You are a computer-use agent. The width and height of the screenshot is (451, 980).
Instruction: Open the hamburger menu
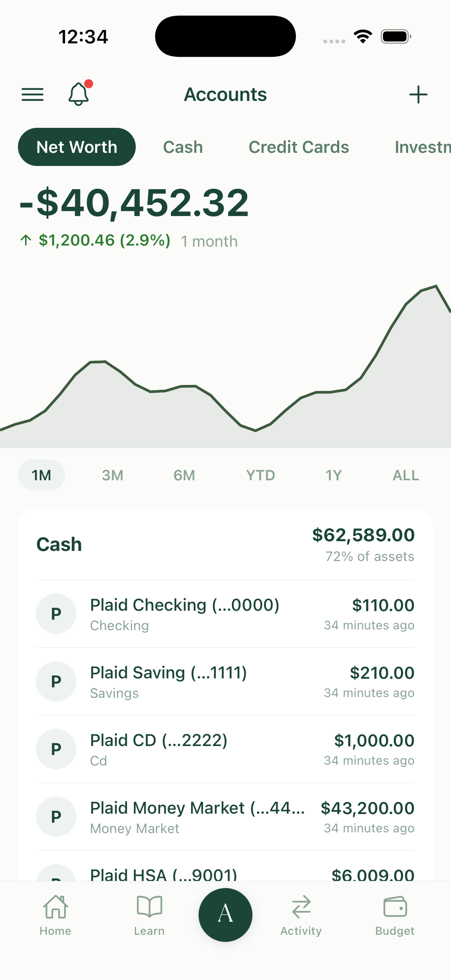pyautogui.click(x=33, y=94)
